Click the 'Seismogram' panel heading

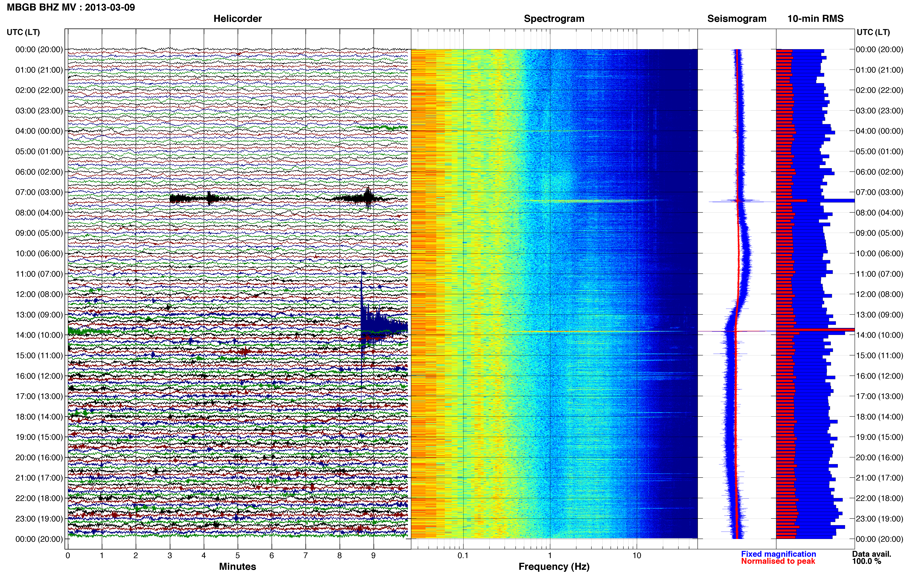(x=737, y=19)
